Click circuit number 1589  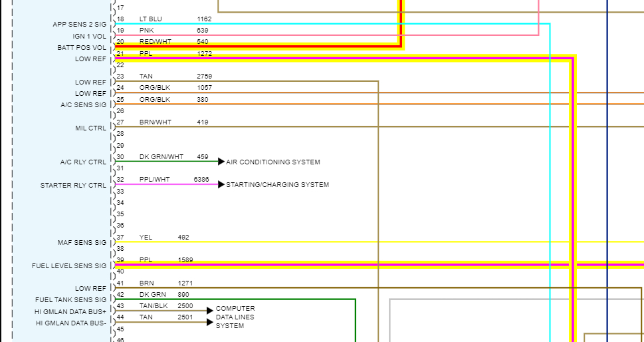[185, 259]
